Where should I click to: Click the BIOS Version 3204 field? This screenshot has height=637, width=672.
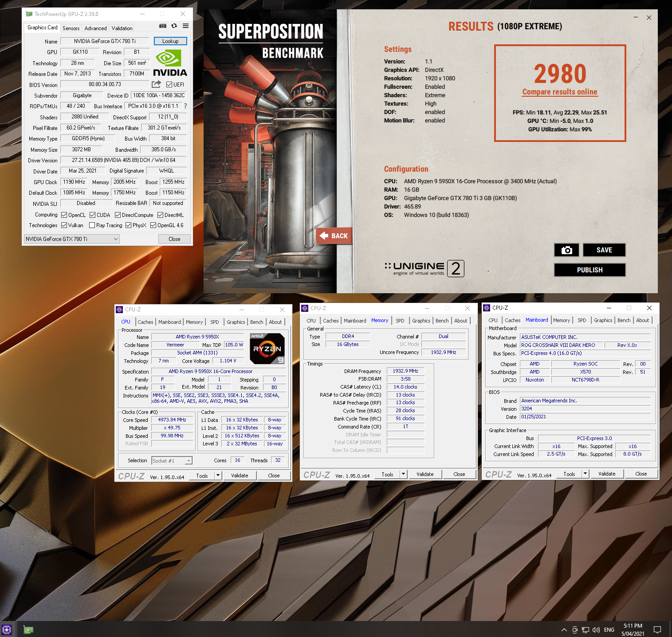585,409
